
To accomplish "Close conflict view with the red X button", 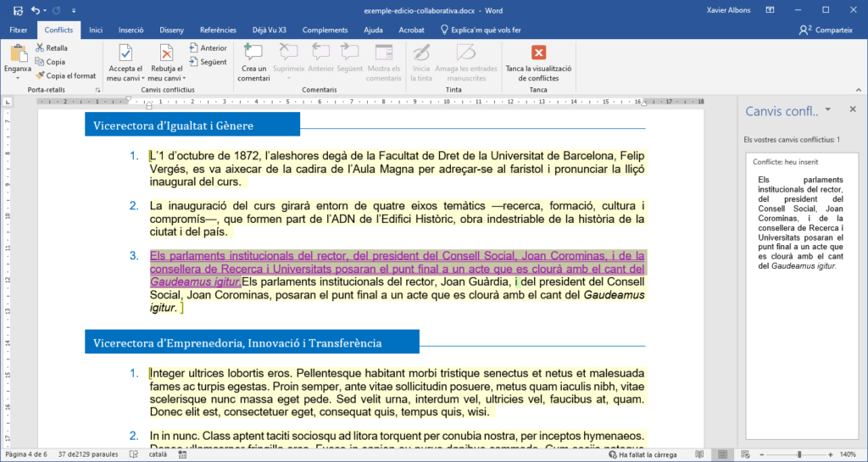I will [538, 53].
